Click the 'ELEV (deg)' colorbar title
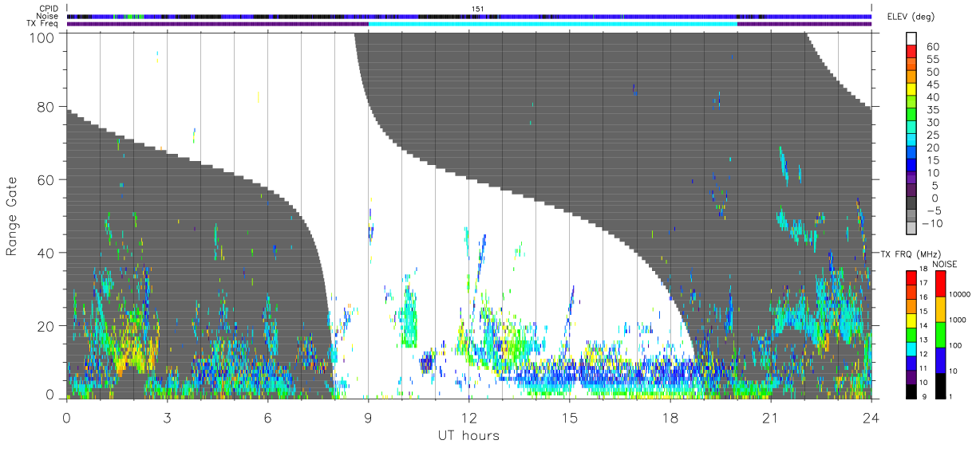Viewport: 980px width, 452px height. coord(911,17)
